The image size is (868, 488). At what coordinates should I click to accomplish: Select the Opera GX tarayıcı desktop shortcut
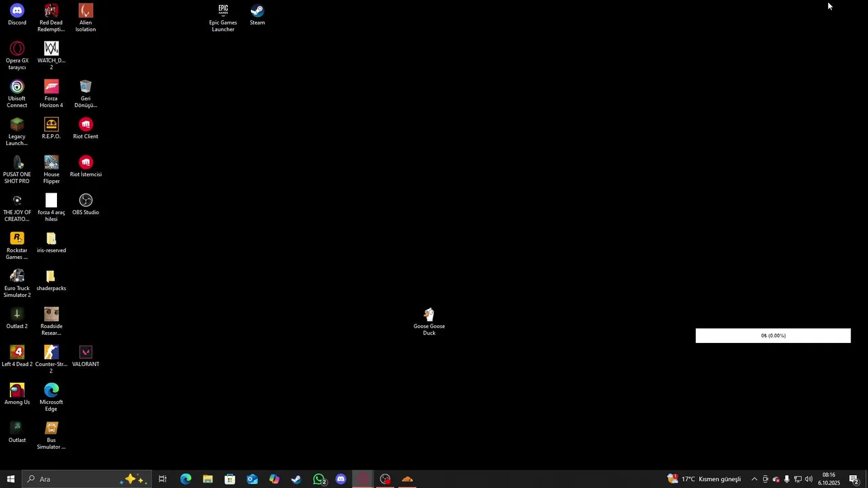[17, 56]
